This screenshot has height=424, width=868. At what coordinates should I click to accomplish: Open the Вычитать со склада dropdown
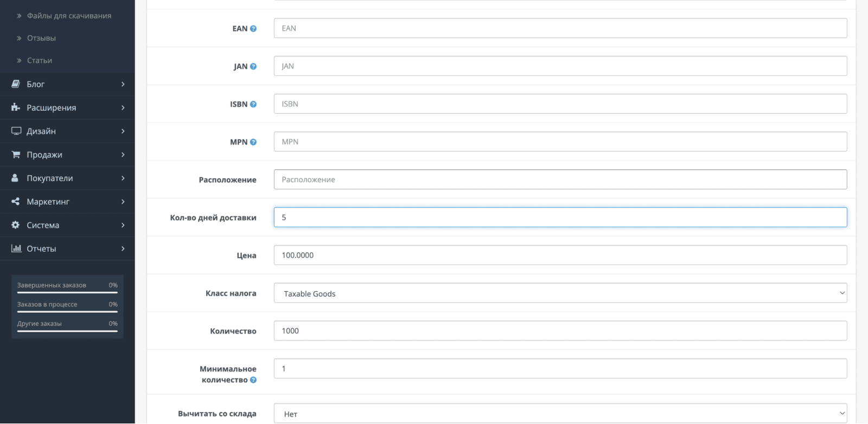click(x=560, y=413)
